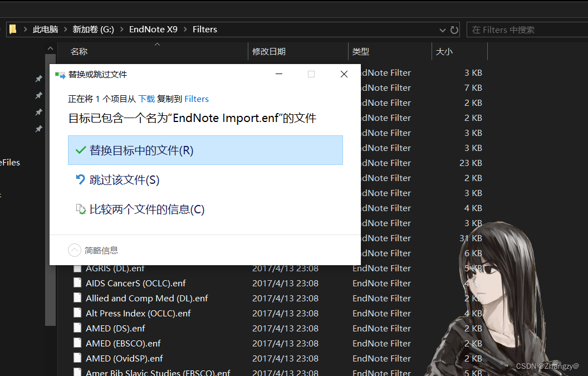Click the 新加卷 (G:) breadcrumb
Image resolution: width=588 pixels, height=376 pixels.
[x=93, y=30]
